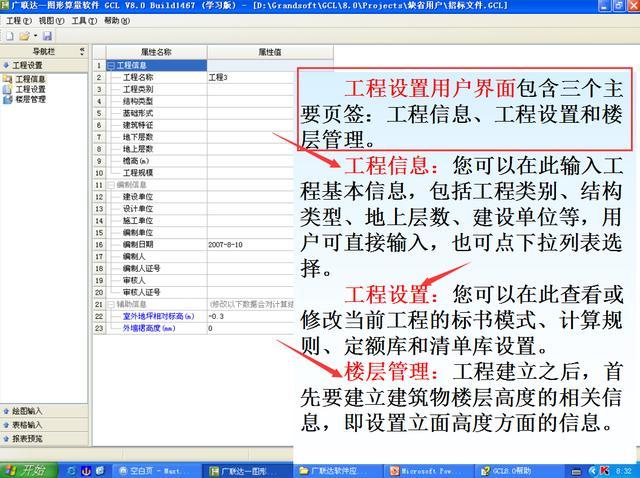Screen dimensions: 640x478
Task: Collapse the 辅助信息 group in row 21
Action: pos(111,305)
